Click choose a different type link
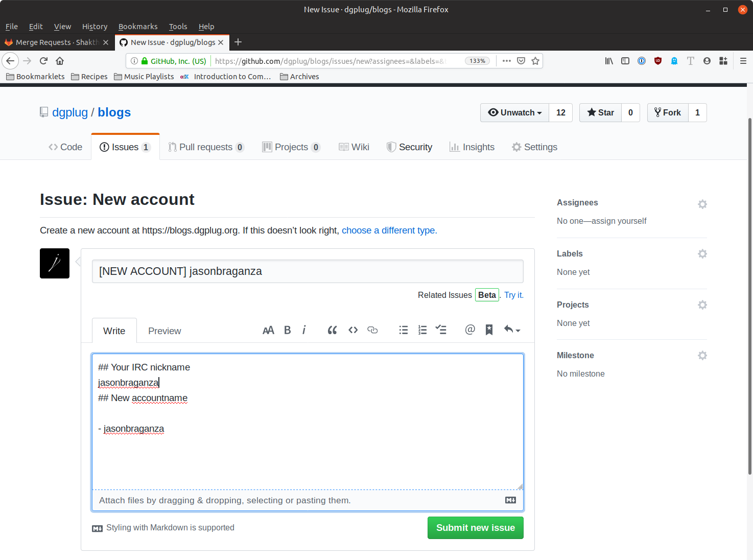Screen dimensions: 753x560 click(389, 230)
